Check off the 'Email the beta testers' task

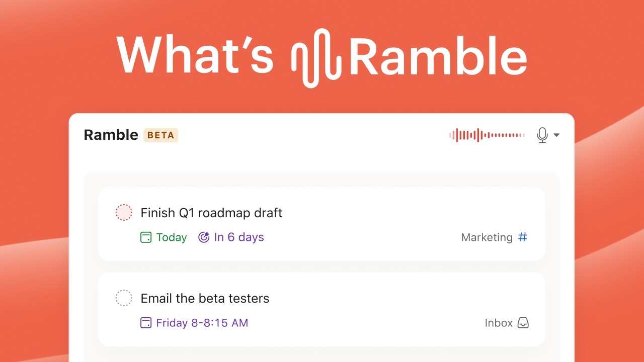point(124,298)
